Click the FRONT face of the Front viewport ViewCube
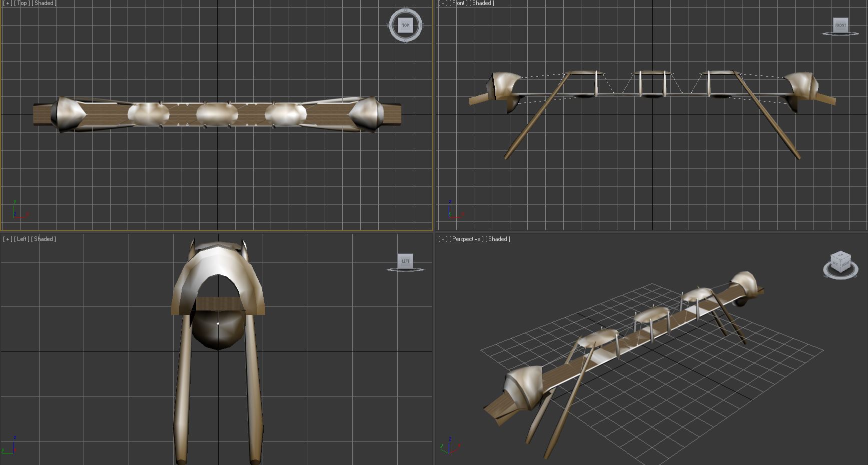Viewport: 868px width, 465px height. (840, 25)
